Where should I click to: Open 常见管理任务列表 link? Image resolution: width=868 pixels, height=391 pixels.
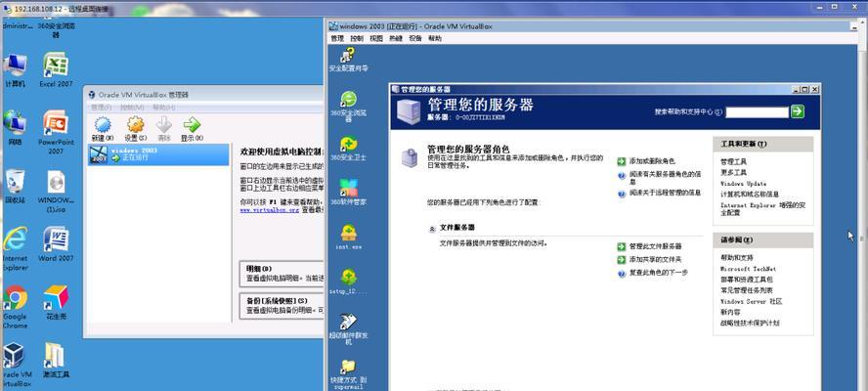click(746, 290)
